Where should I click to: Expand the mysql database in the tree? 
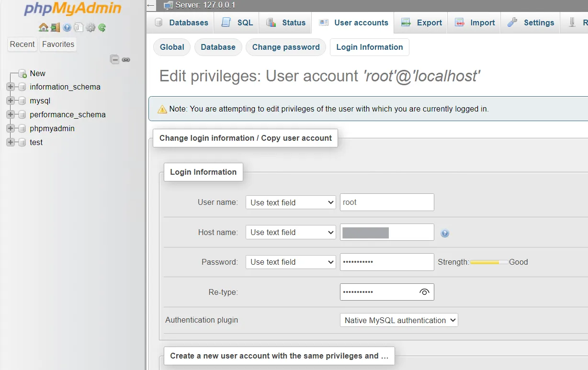pos(11,101)
